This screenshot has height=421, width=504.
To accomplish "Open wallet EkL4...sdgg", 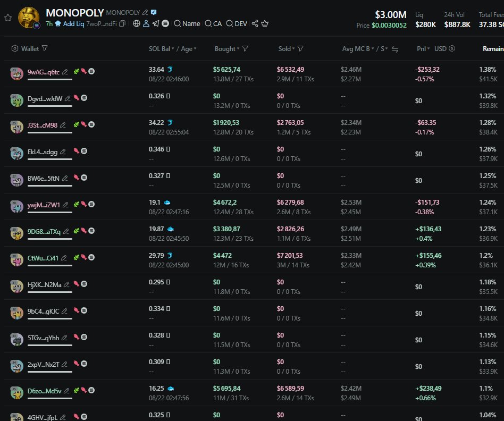I will click(43, 151).
